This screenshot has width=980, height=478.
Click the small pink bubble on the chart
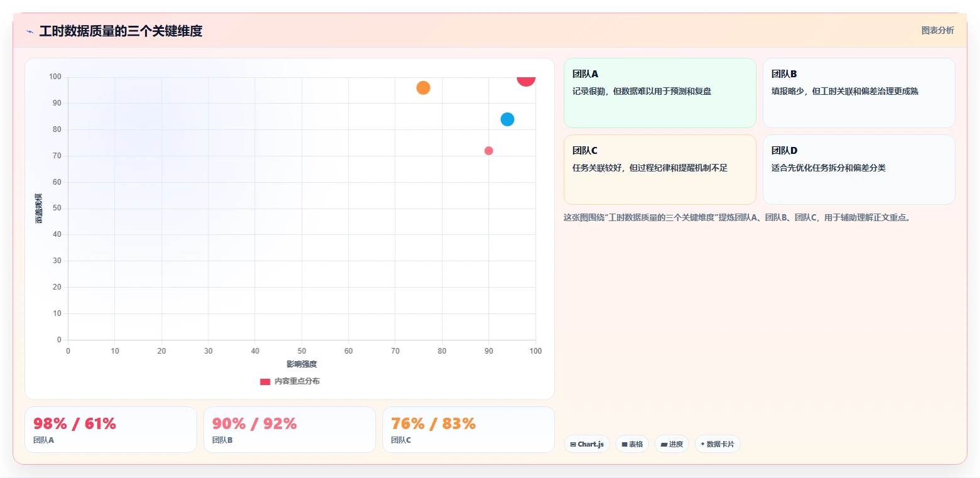point(488,151)
